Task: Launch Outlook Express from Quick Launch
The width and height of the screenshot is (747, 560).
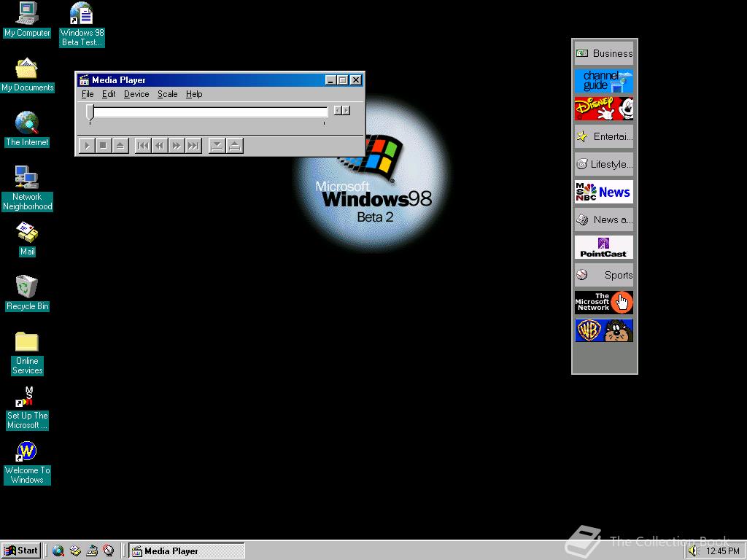Action: (75, 551)
